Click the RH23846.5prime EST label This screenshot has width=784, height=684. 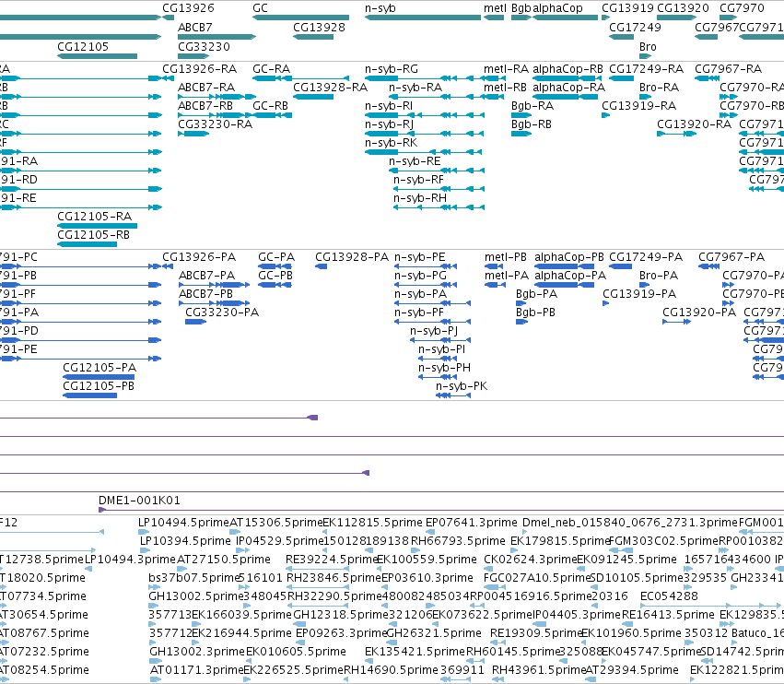click(x=334, y=577)
